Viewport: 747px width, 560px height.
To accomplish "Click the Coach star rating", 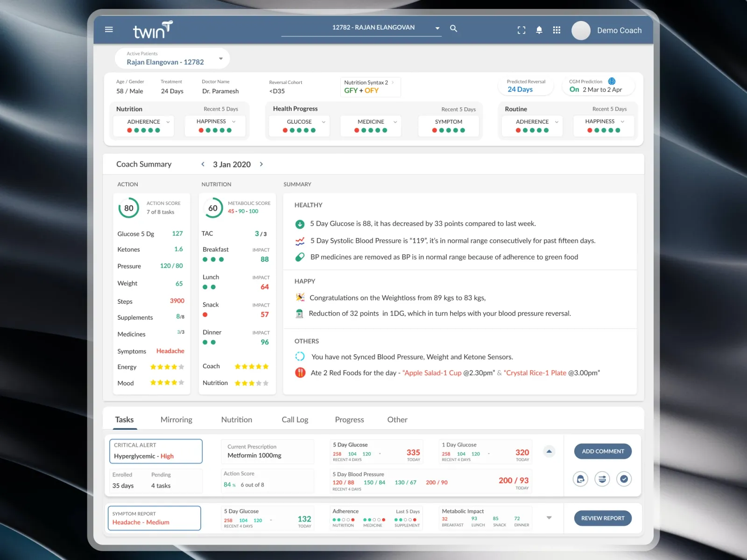I will pos(252,366).
